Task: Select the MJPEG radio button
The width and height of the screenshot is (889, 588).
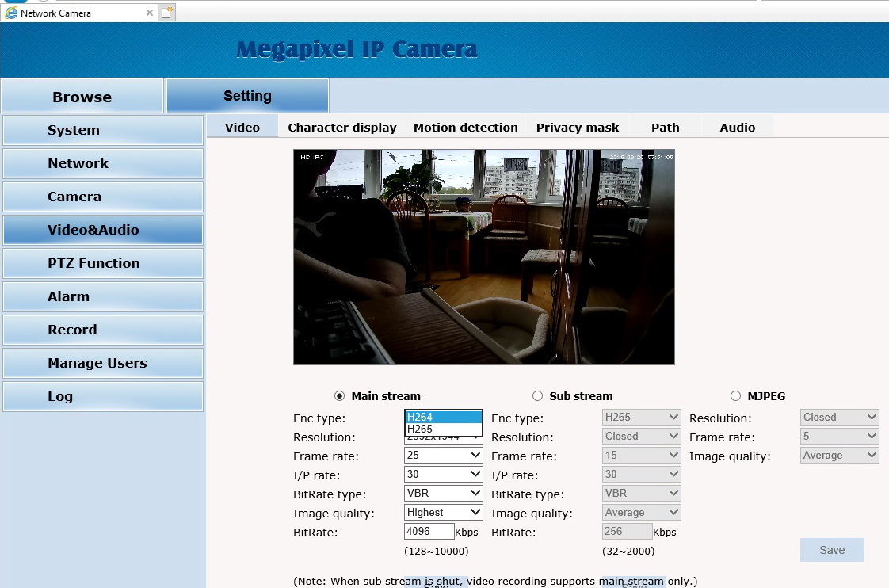Action: click(x=735, y=396)
